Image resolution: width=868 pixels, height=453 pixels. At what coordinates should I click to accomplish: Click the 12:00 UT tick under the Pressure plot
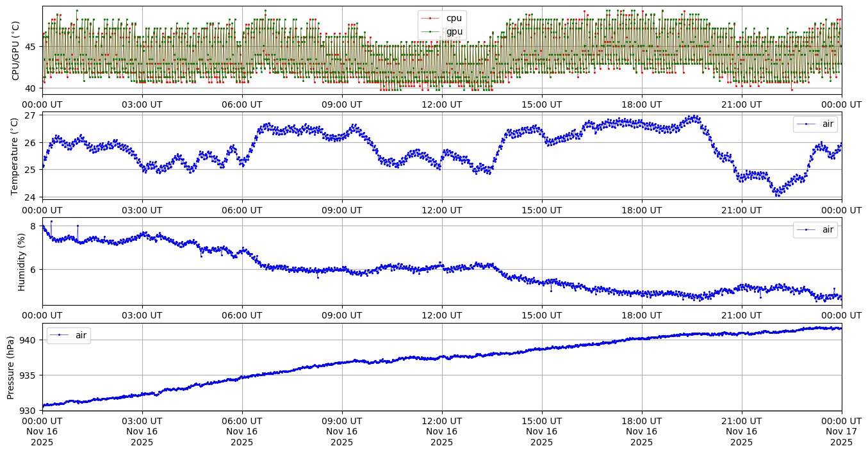pyautogui.click(x=441, y=421)
